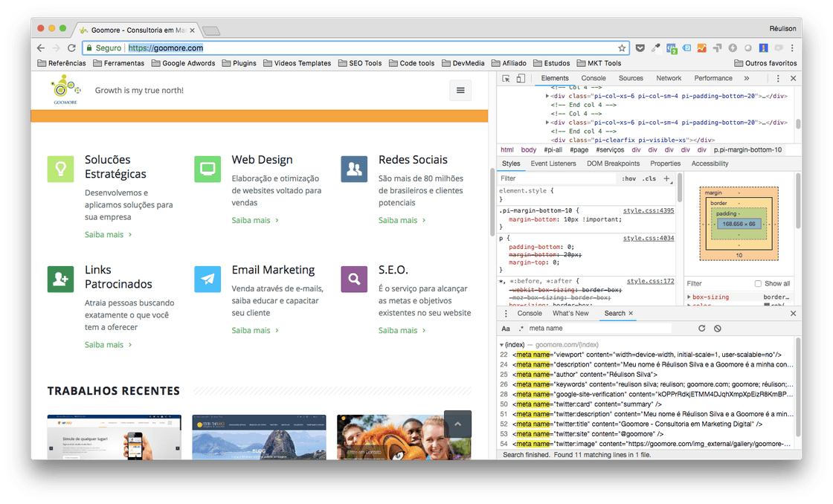
Task: Expand the box-sizing computed property
Action: click(689, 297)
